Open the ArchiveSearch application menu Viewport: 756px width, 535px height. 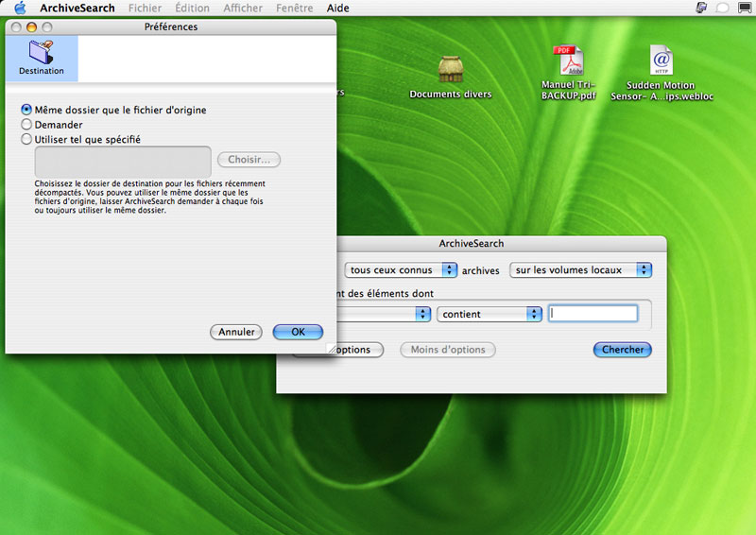click(x=77, y=8)
